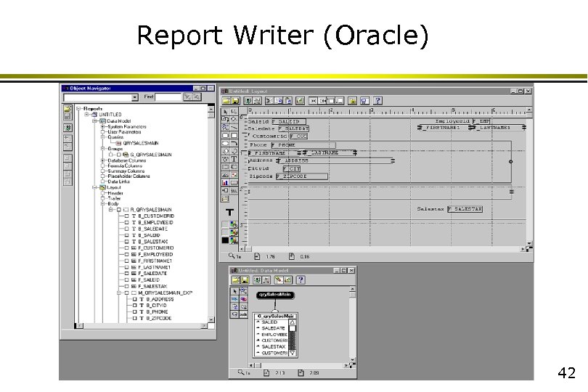Click the Save icon in Data Model toolbar
This screenshot has height=392, width=588.
245,279
